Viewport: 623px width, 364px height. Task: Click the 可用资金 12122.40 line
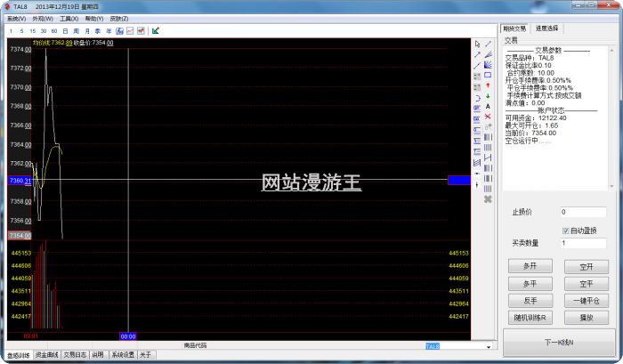(x=536, y=118)
